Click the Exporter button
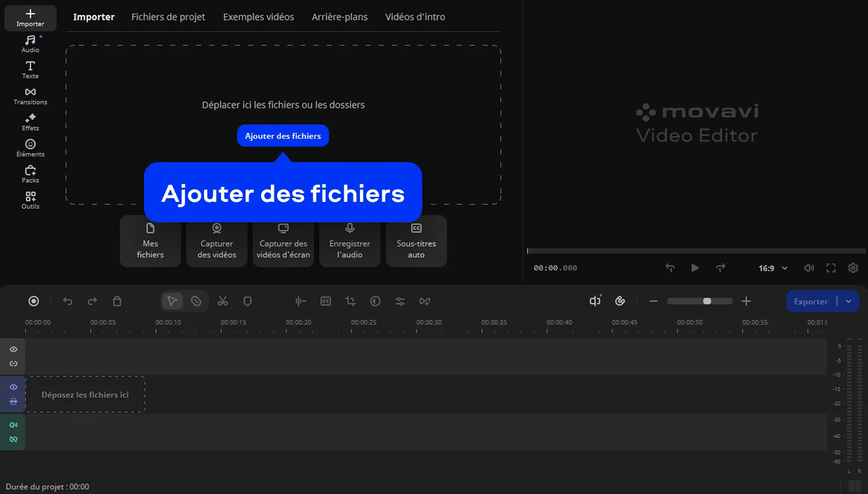This screenshot has width=868, height=494. [x=811, y=301]
